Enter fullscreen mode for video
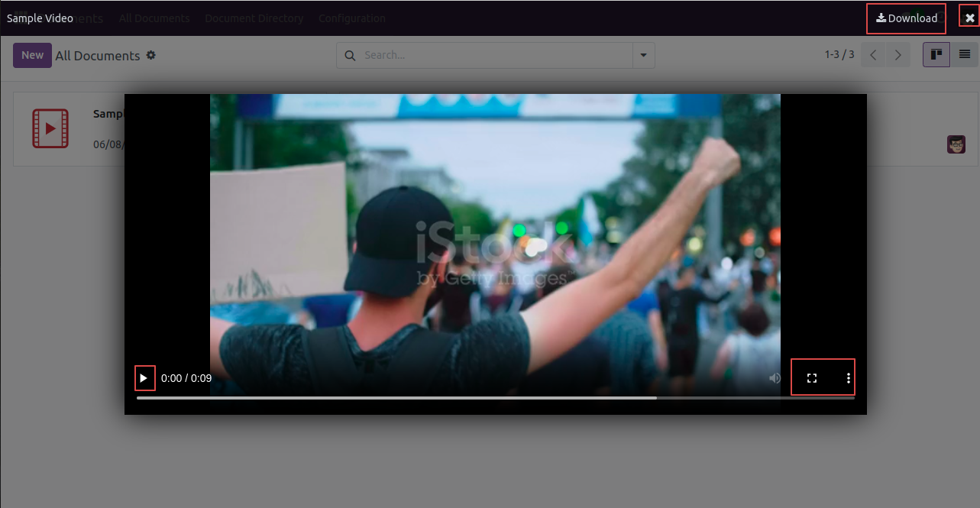 812,378
